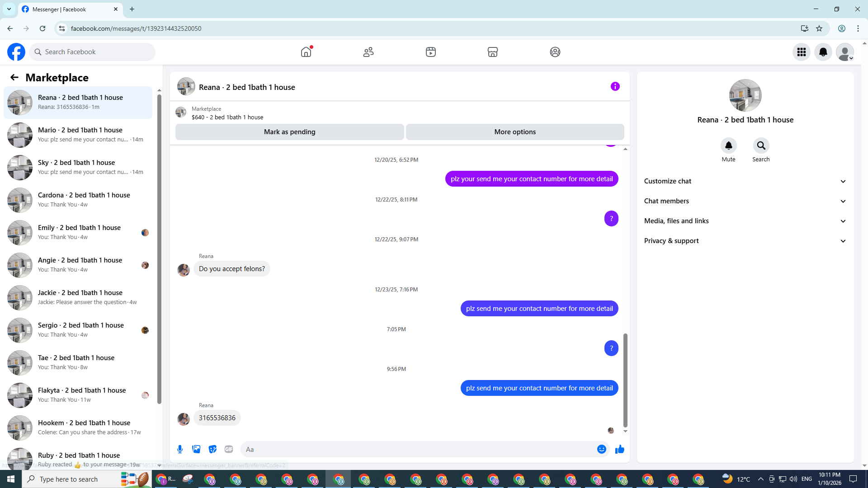Open the sticker picker icon
Image resolution: width=868 pixels, height=488 pixels.
coord(212,449)
